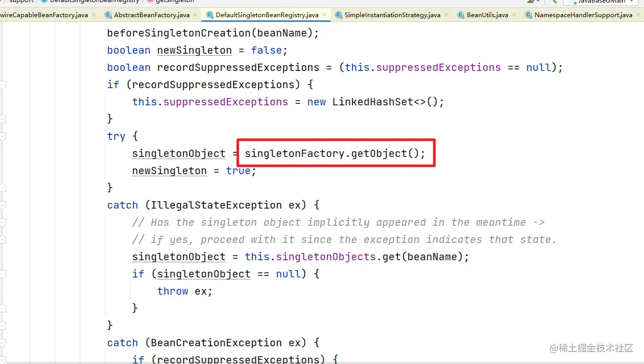Click suppressedExceptions in 'new LinkedHashSet' assignment

[226, 102]
